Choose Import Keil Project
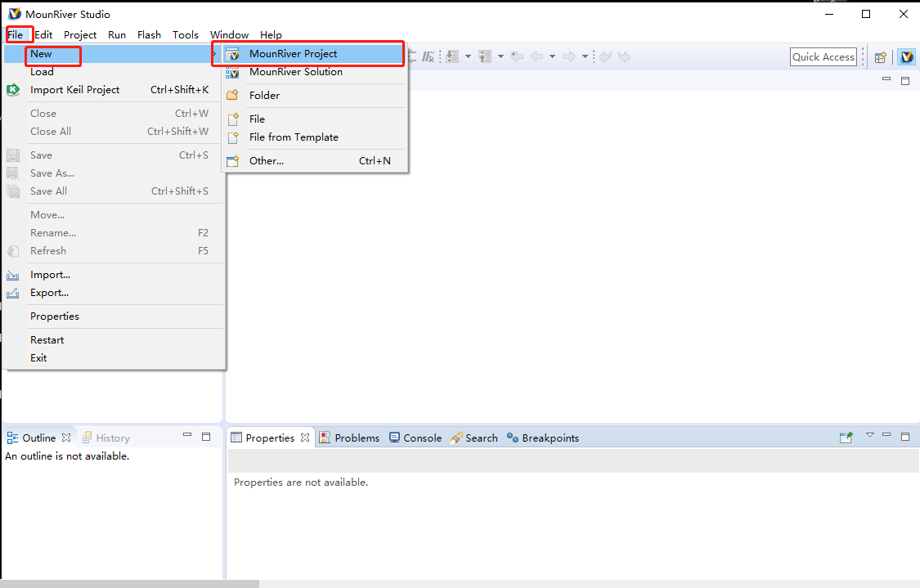This screenshot has height=588, width=920. point(114,90)
